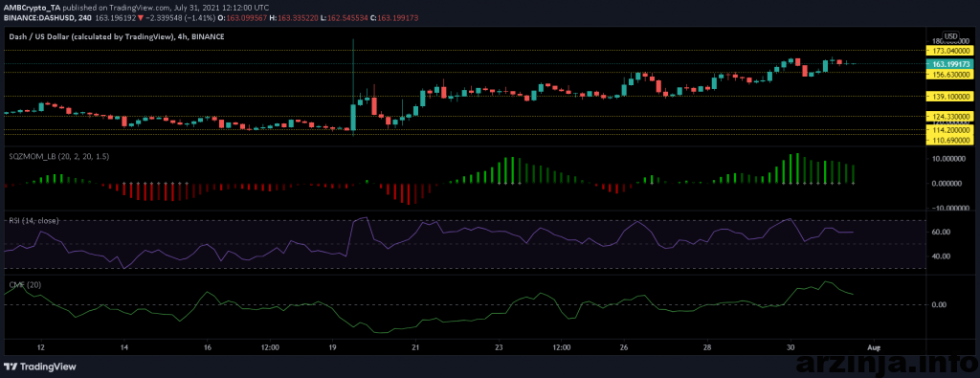
Task: Click the low price value L:162.545534
Action: click(344, 17)
